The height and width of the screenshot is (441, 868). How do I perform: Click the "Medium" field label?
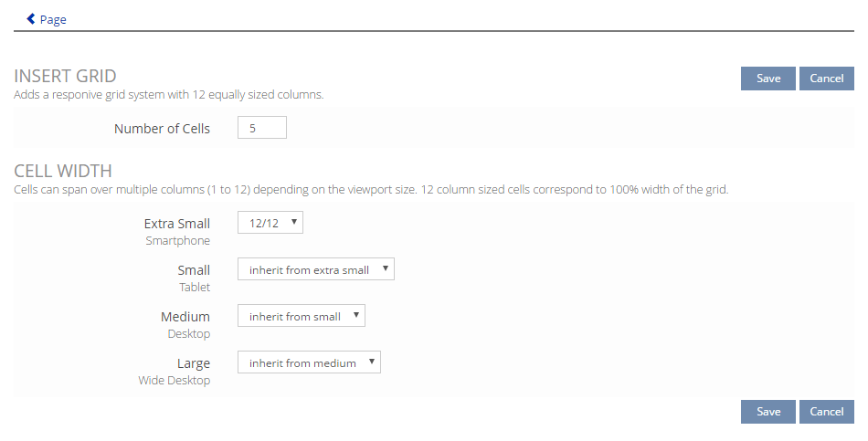point(185,317)
